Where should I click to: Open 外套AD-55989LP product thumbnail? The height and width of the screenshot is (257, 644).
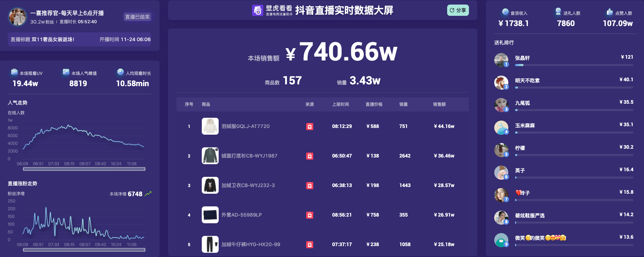pos(210,215)
